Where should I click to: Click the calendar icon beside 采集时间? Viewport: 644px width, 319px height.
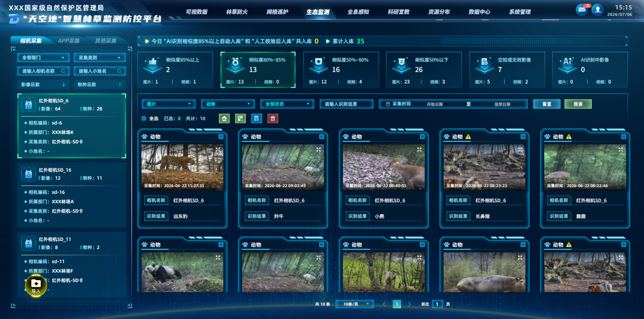pos(388,104)
